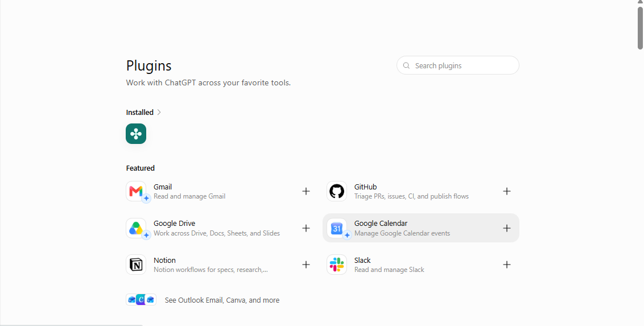
Task: Click the Slack logo icon
Action: (x=337, y=265)
